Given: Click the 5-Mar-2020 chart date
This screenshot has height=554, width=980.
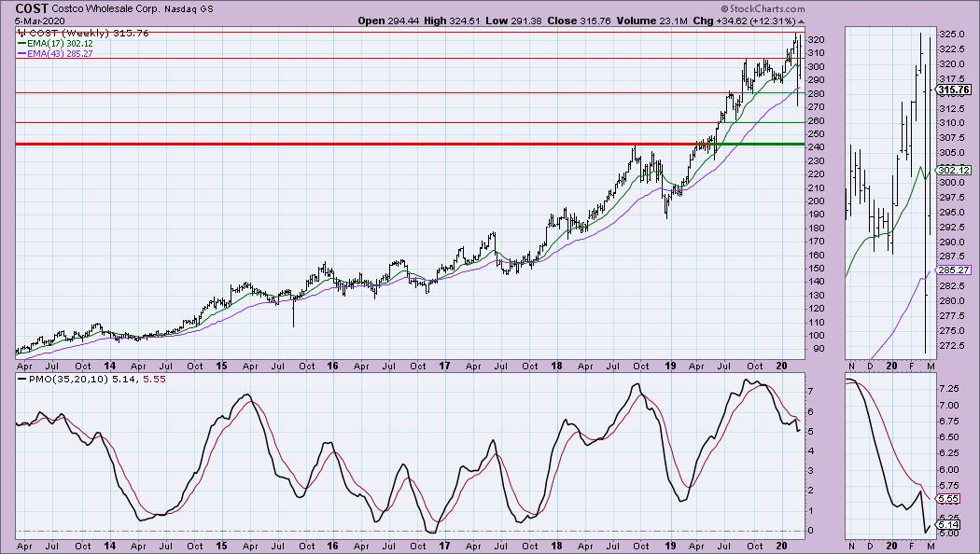Looking at the screenshot, I should [40, 21].
